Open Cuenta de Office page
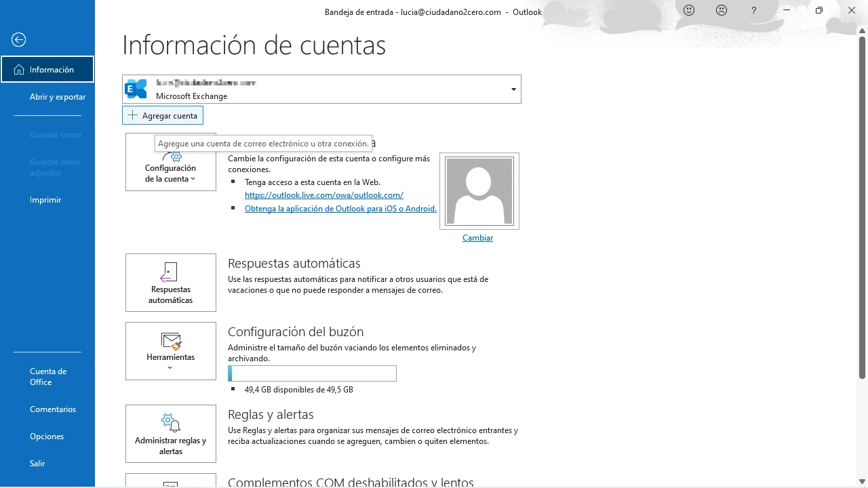Image resolution: width=868 pixels, height=488 pixels. point(47,377)
